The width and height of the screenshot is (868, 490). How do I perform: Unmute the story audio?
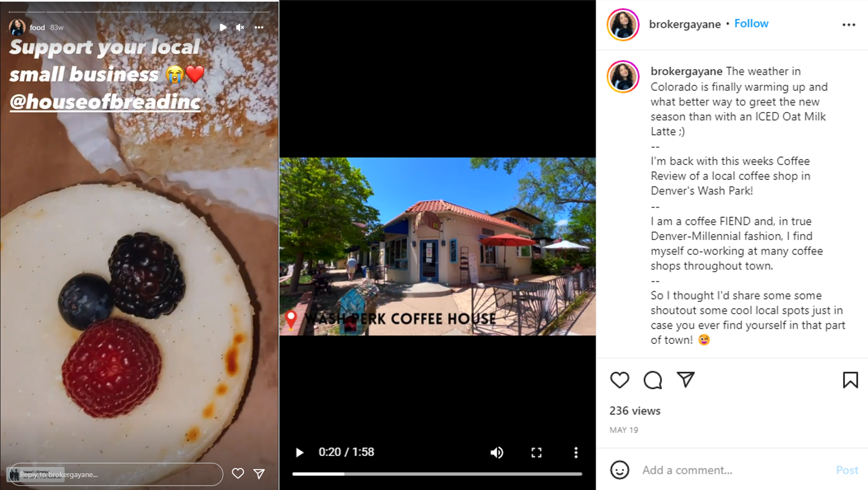click(240, 27)
